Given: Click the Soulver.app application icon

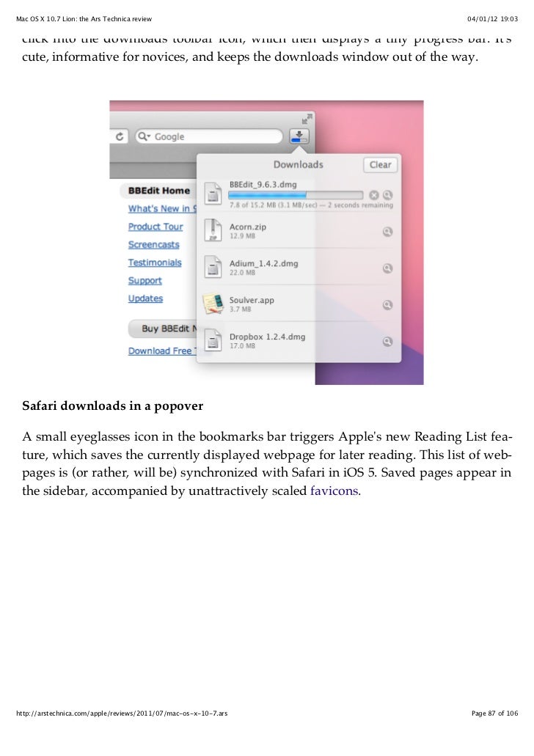Looking at the screenshot, I should point(213,304).
